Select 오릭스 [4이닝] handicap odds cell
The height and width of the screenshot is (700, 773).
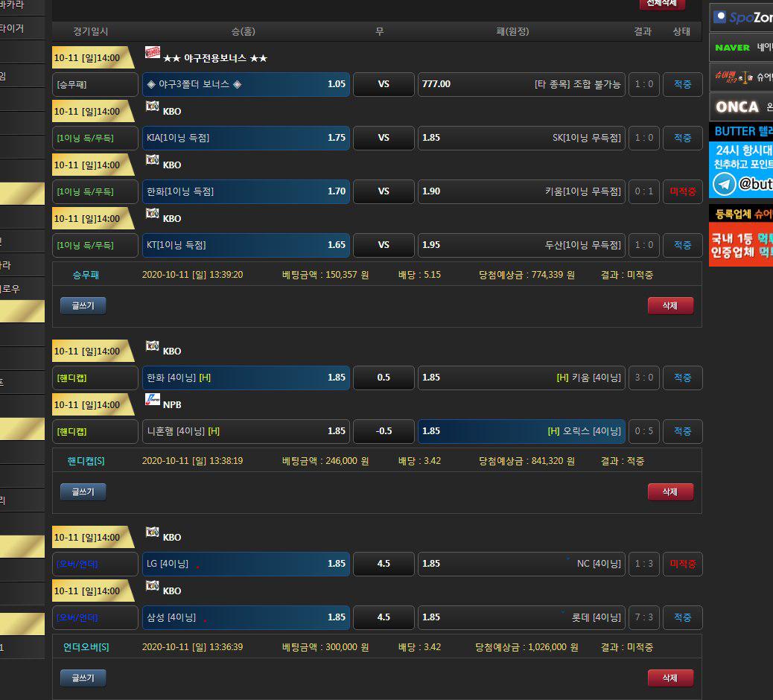tap(521, 431)
